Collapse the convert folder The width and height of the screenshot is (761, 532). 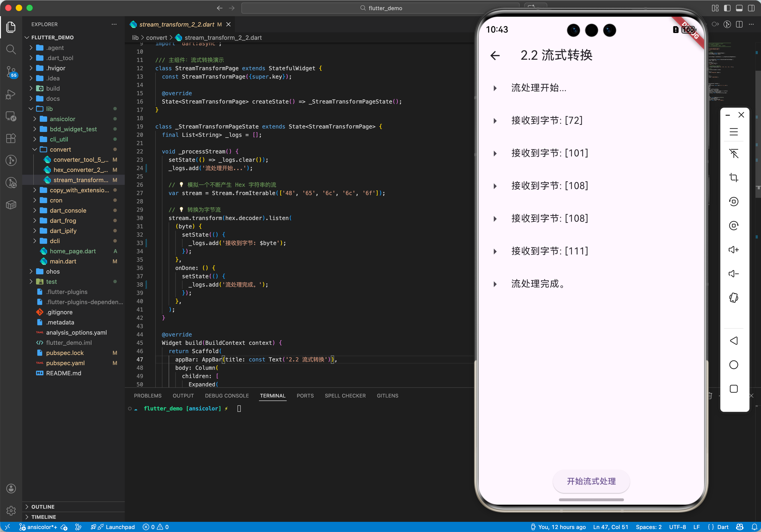tap(73, 150)
